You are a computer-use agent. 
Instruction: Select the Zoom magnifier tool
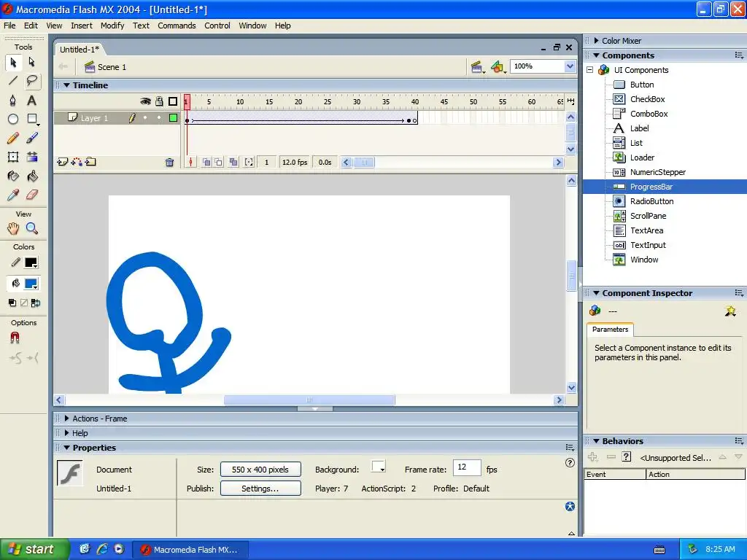click(x=32, y=228)
